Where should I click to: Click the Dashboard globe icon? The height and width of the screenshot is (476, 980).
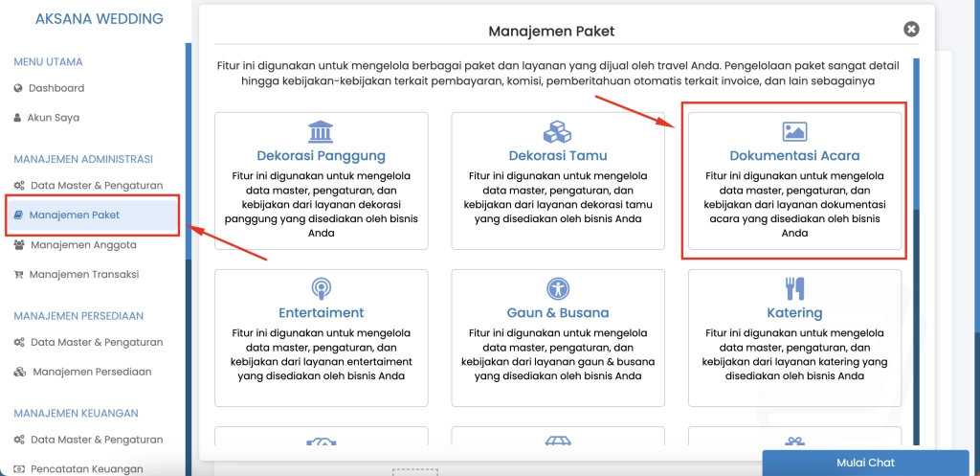point(18,88)
